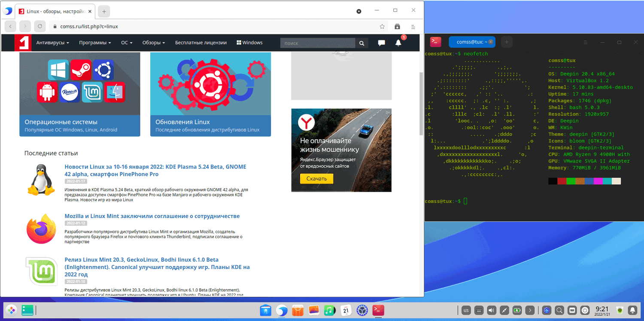
Task: Expand the Обзоры menu
Action: [154, 43]
